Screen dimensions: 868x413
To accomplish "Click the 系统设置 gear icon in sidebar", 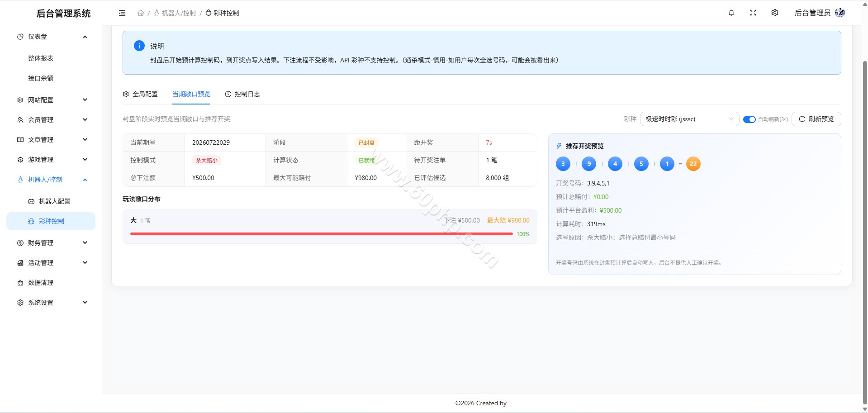I will point(20,303).
